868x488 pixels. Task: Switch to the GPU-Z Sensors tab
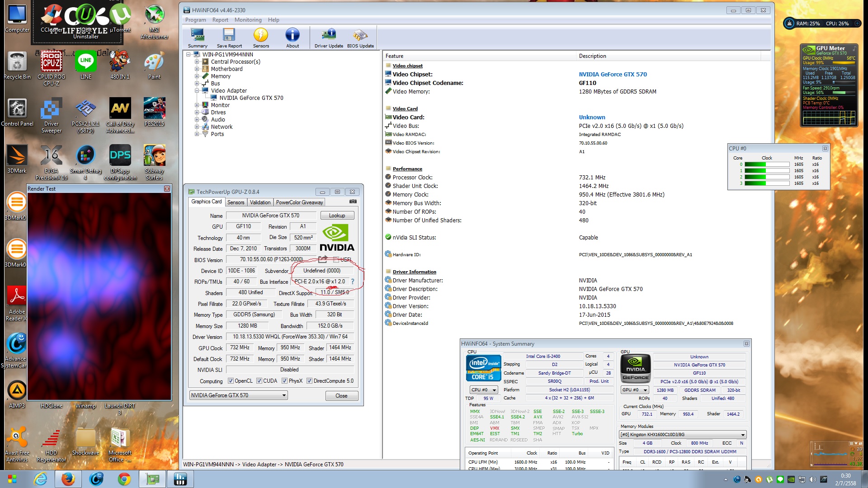(x=236, y=202)
